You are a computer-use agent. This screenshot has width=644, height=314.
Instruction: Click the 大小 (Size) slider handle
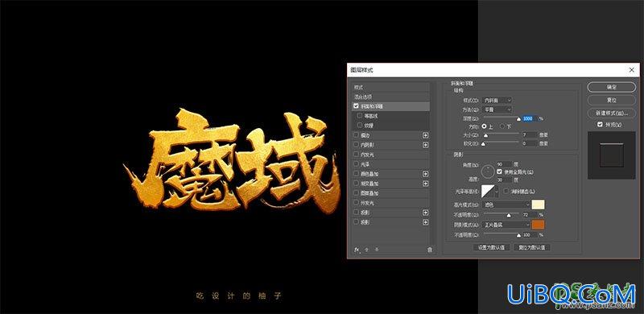[x=485, y=135]
